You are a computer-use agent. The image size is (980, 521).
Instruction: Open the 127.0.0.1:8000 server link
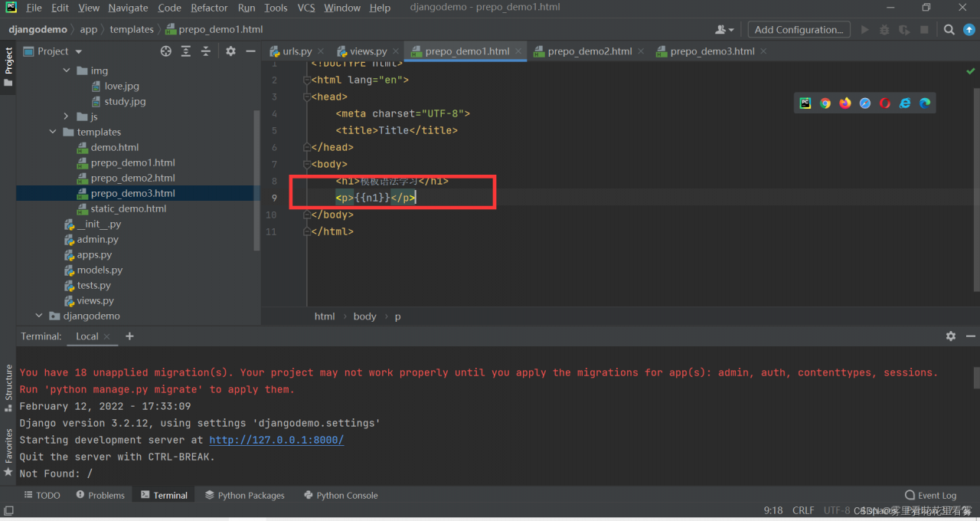(x=276, y=440)
